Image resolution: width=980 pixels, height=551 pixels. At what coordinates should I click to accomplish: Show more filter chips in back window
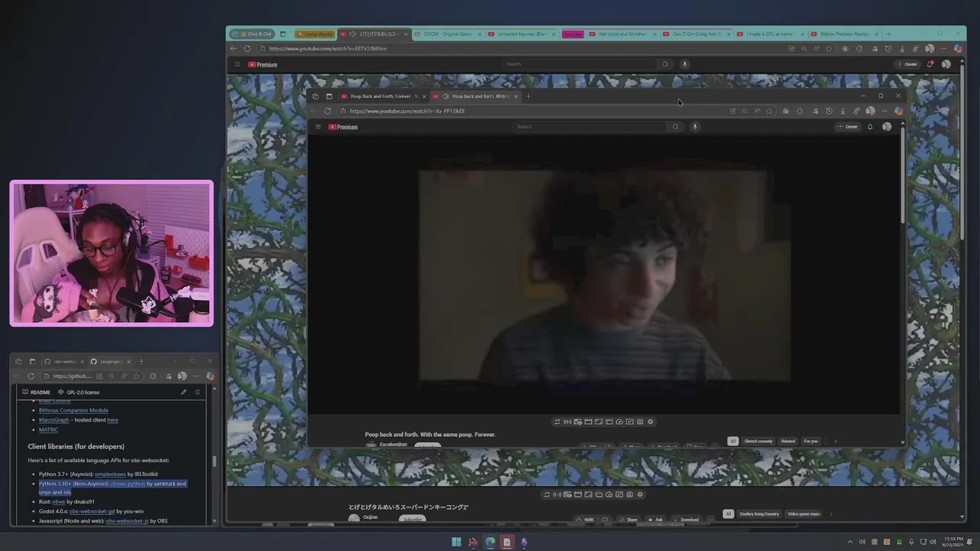[831, 514]
